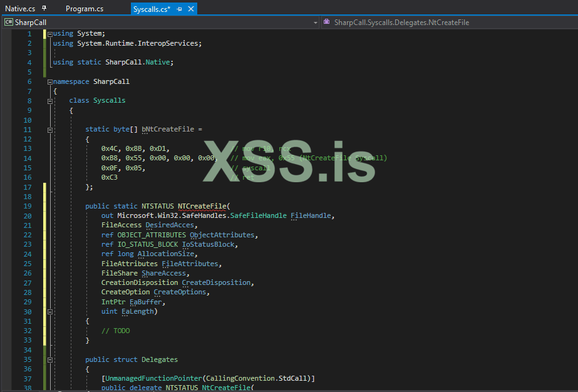Viewport: 578px width, 392px height.
Task: Collapse the bNtCreateFile byte array block
Action: (x=49, y=130)
